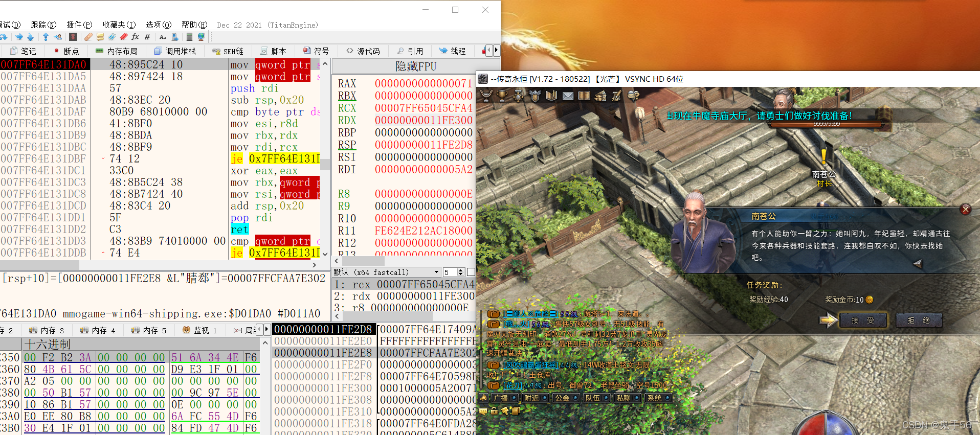
Task: Click the 隐藏FPU button
Action: click(415, 66)
